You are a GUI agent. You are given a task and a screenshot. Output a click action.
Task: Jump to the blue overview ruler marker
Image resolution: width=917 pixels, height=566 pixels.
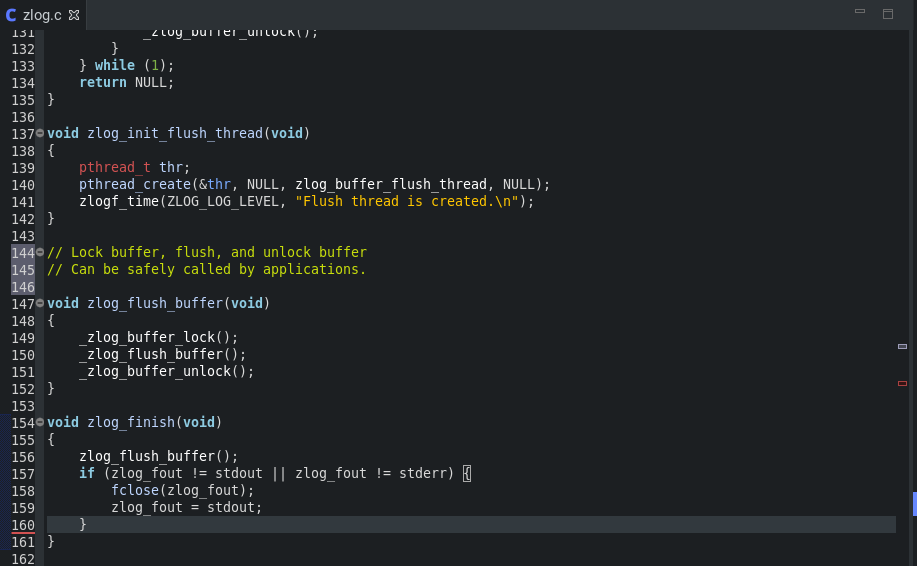pos(902,346)
